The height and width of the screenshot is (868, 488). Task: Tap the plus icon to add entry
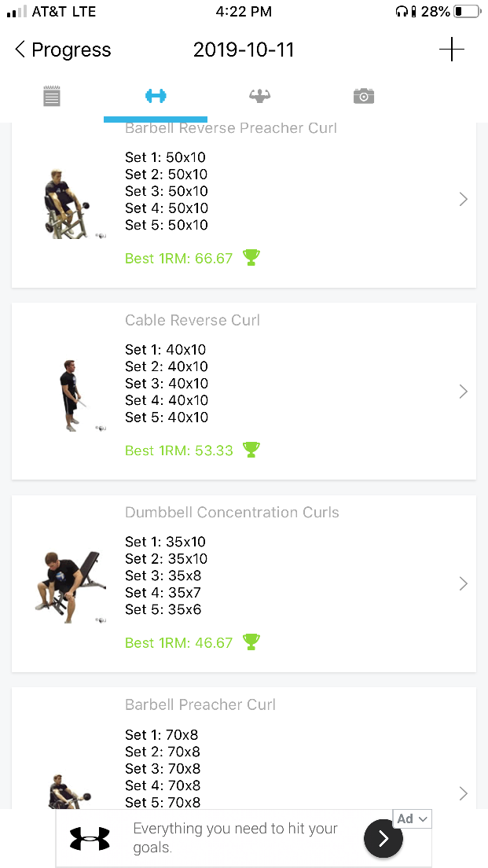point(451,50)
